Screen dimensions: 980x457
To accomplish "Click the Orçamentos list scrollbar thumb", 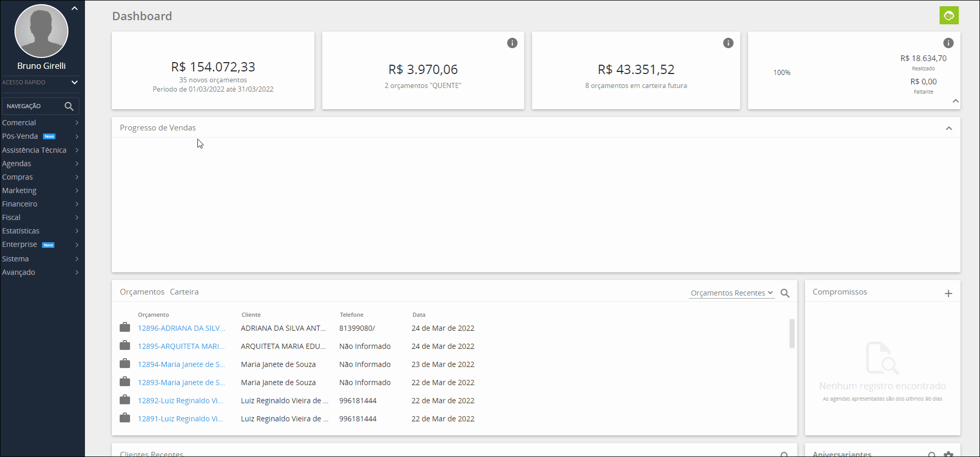I will (x=791, y=334).
